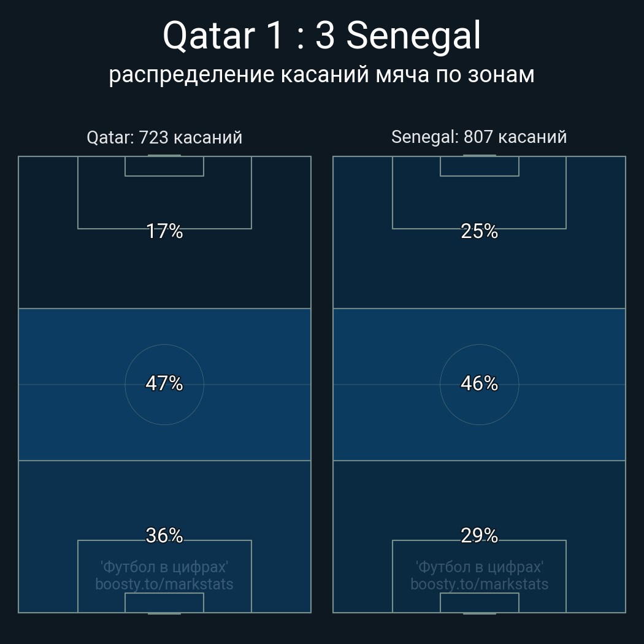The width and height of the screenshot is (644, 644).
Task: Select Qatar's 36% defensive-third label
Action: [164, 535]
